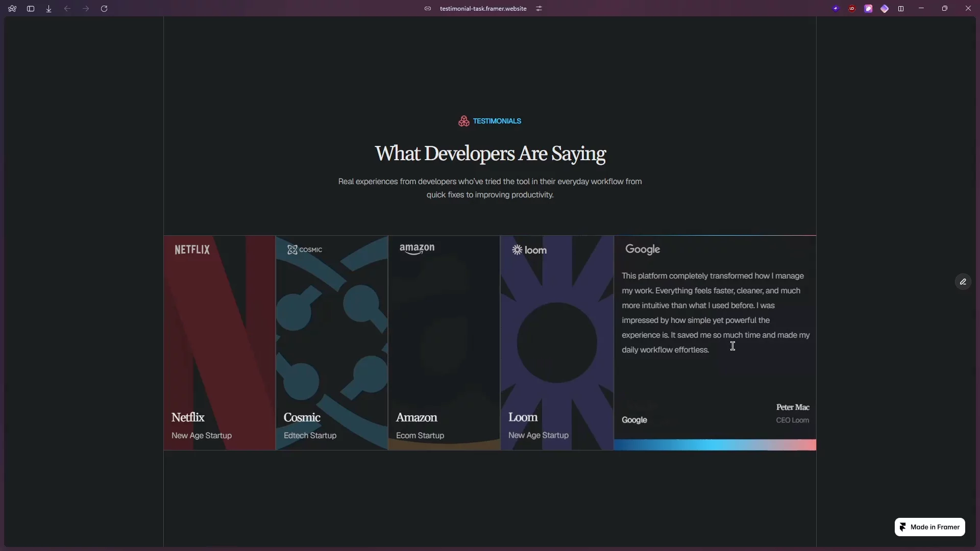Click the Framer edit pencil icon
Screen dimensions: 980x551
(x=963, y=282)
